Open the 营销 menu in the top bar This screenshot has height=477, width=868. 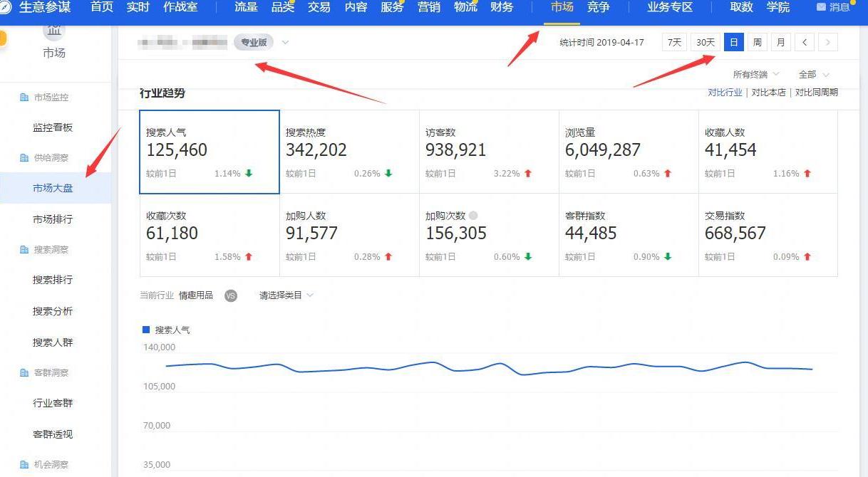[428, 8]
